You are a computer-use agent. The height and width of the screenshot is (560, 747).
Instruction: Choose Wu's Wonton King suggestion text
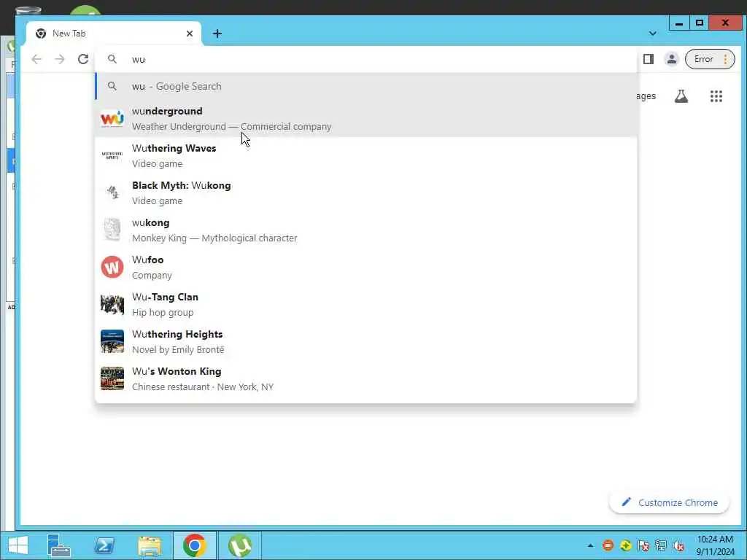203,378
